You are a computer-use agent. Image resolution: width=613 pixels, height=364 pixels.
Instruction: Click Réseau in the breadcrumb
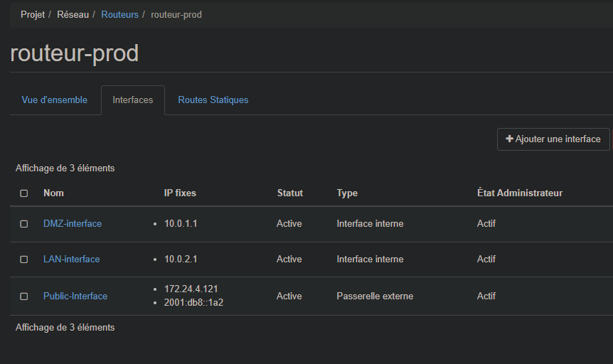coord(73,15)
